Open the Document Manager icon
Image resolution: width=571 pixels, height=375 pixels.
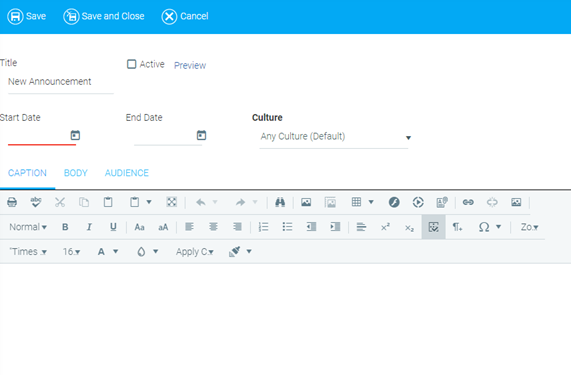(x=442, y=202)
